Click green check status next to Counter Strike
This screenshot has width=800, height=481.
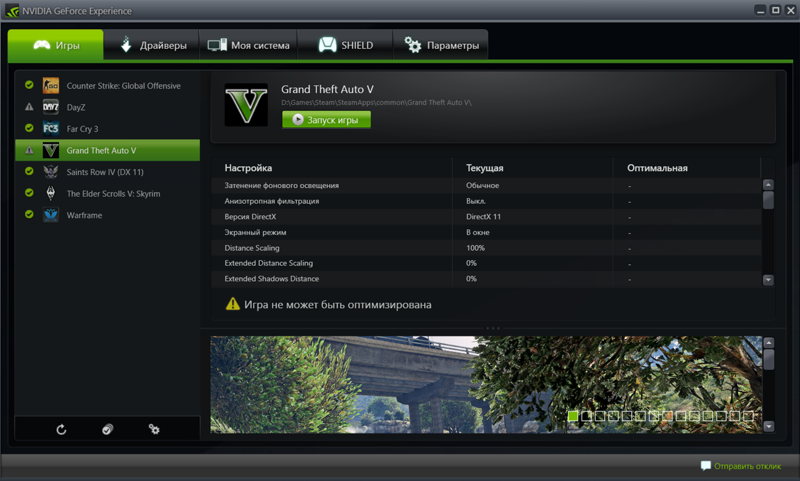[x=29, y=85]
